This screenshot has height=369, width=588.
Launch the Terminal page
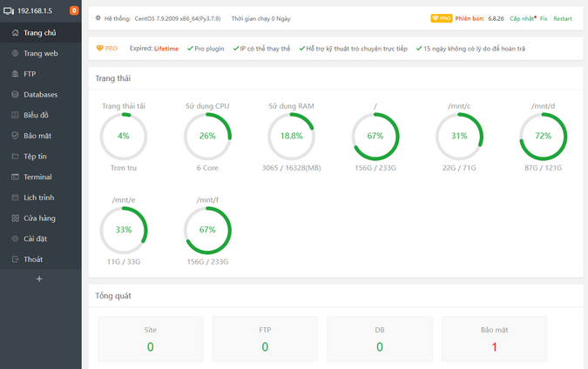click(40, 178)
